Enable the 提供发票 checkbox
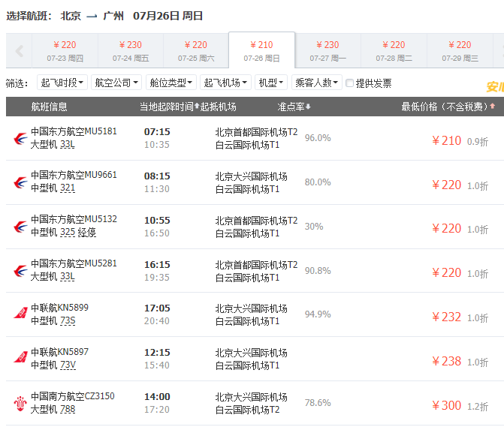Image resolution: width=504 pixels, height=427 pixels. (350, 83)
